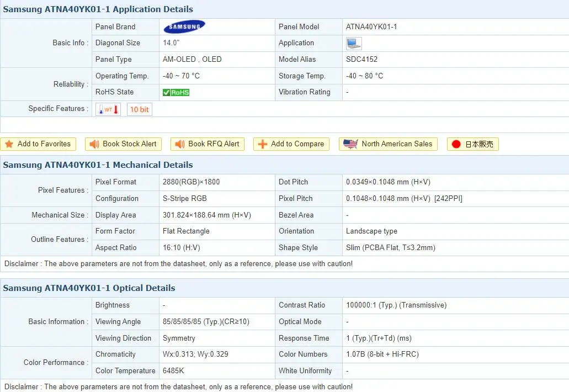Click the Bezel Area label
The image size is (569, 392).
click(x=296, y=215)
